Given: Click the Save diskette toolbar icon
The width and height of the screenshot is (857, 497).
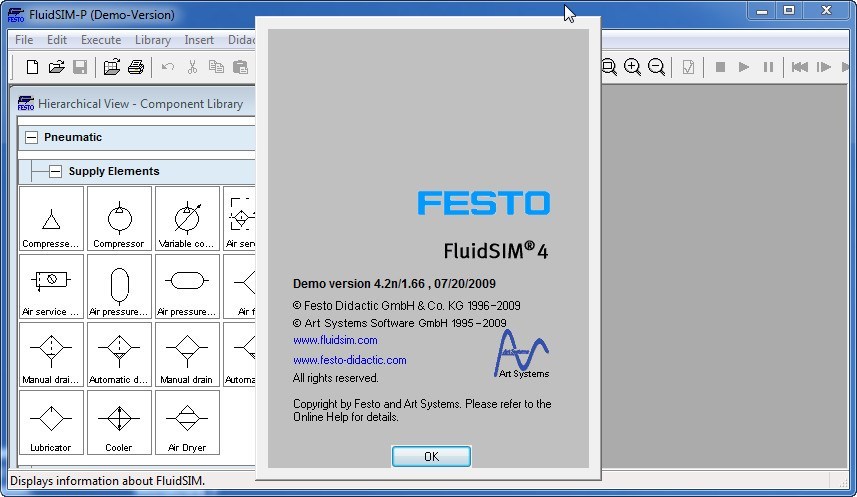Looking at the screenshot, I should pyautogui.click(x=80, y=67).
